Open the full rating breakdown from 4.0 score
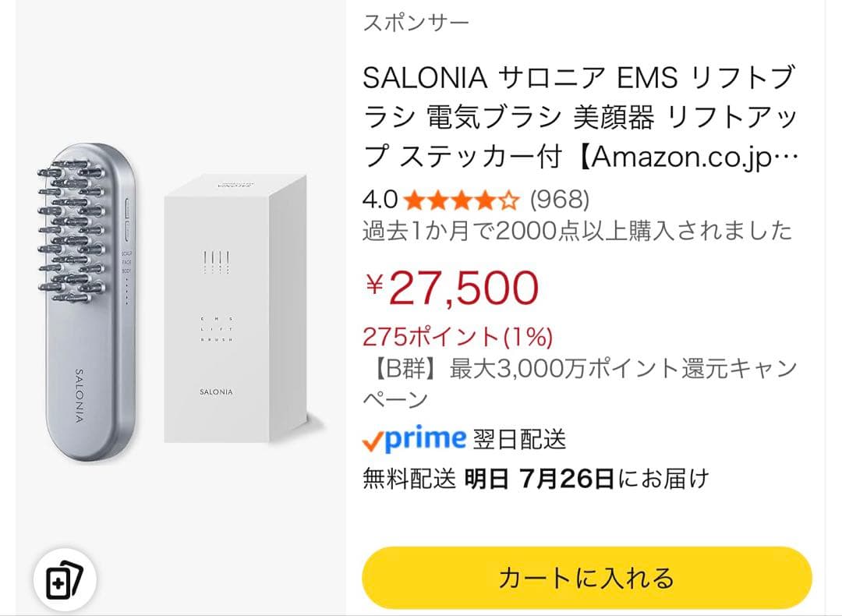 (x=380, y=200)
